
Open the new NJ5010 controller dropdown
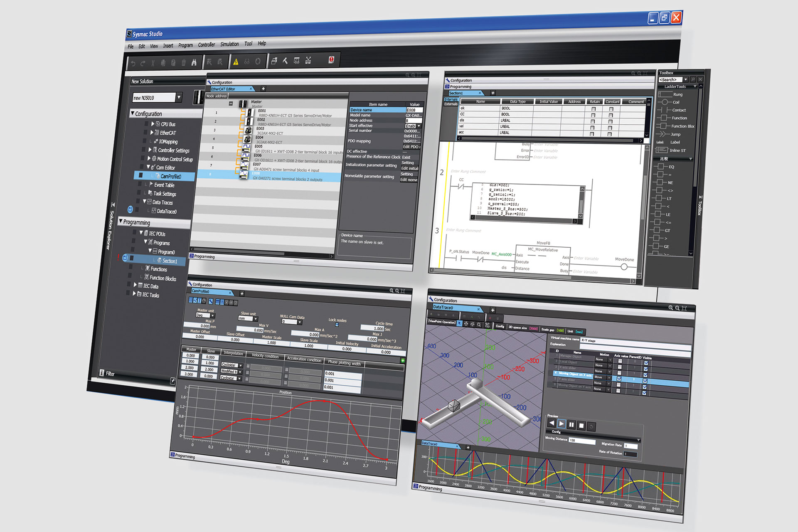click(179, 97)
